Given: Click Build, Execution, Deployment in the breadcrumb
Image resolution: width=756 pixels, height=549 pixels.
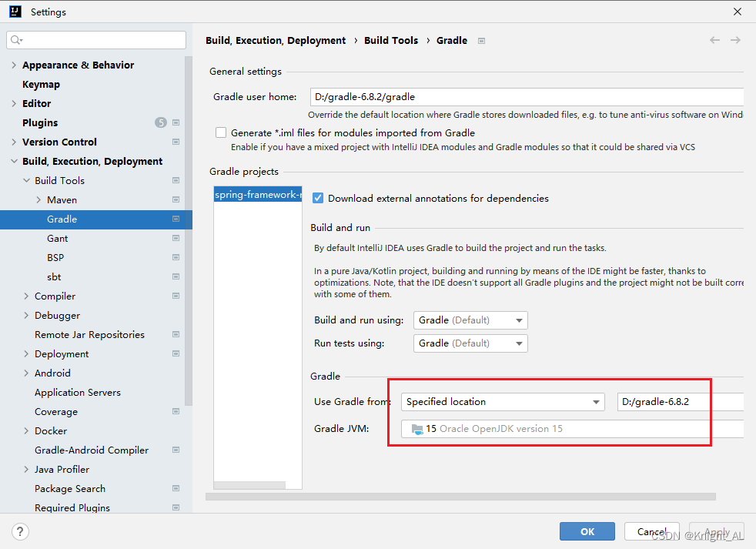Looking at the screenshot, I should tap(276, 41).
